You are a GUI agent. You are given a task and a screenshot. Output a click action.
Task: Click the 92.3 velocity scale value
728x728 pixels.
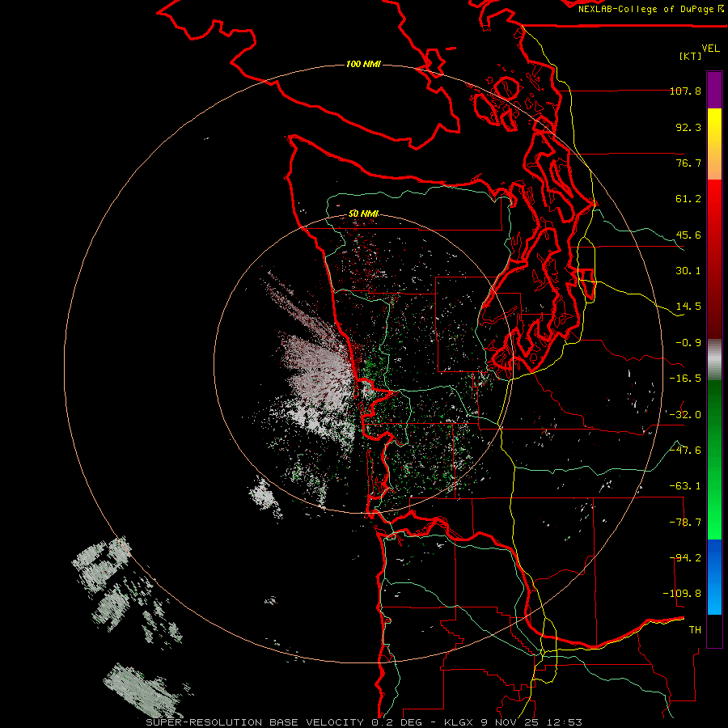point(688,127)
